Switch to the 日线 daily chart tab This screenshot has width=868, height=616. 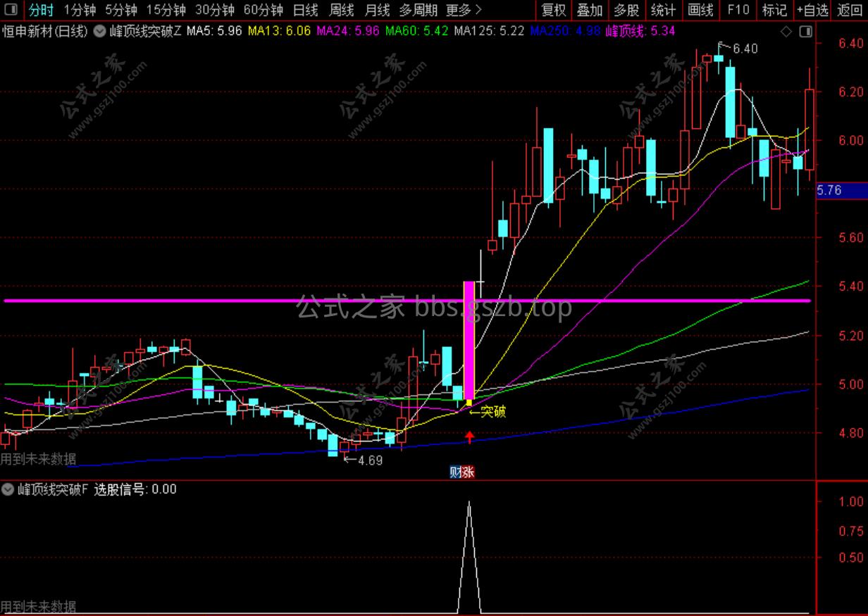point(305,10)
